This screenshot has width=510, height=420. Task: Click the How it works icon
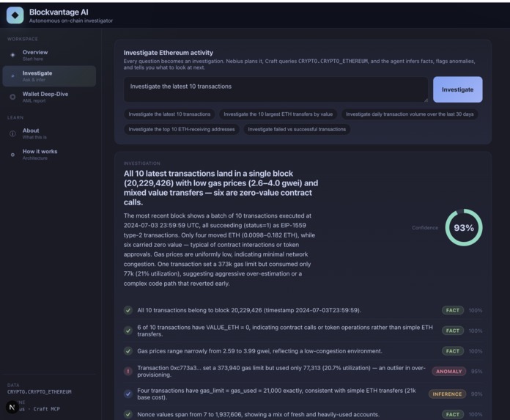tap(12, 155)
